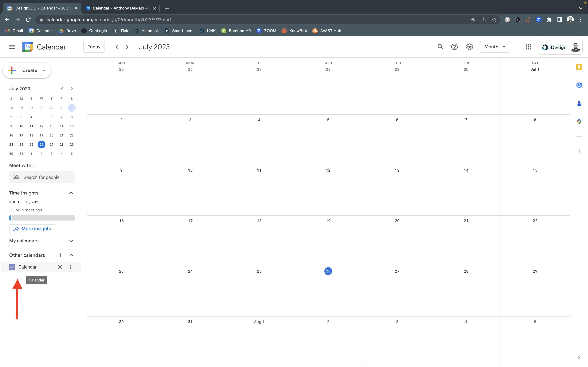The width and height of the screenshot is (588, 367).
Task: Open the Month view dropdown
Action: 495,47
